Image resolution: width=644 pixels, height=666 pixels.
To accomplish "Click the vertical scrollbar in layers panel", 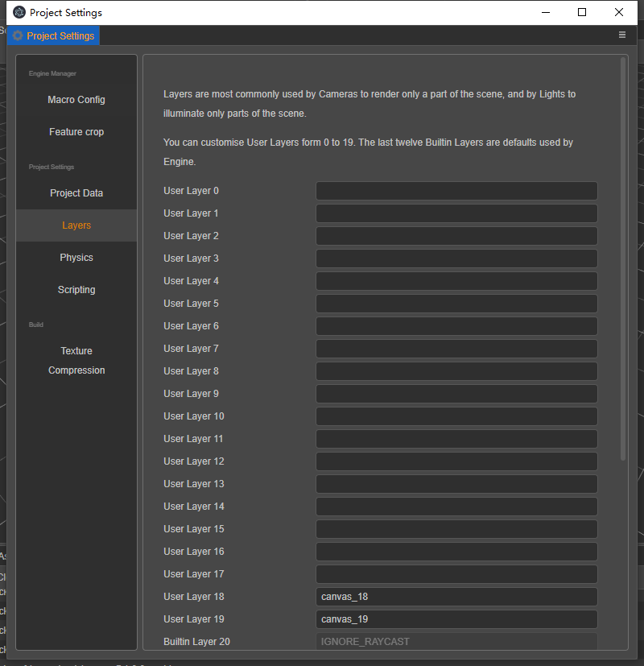I will (623, 258).
